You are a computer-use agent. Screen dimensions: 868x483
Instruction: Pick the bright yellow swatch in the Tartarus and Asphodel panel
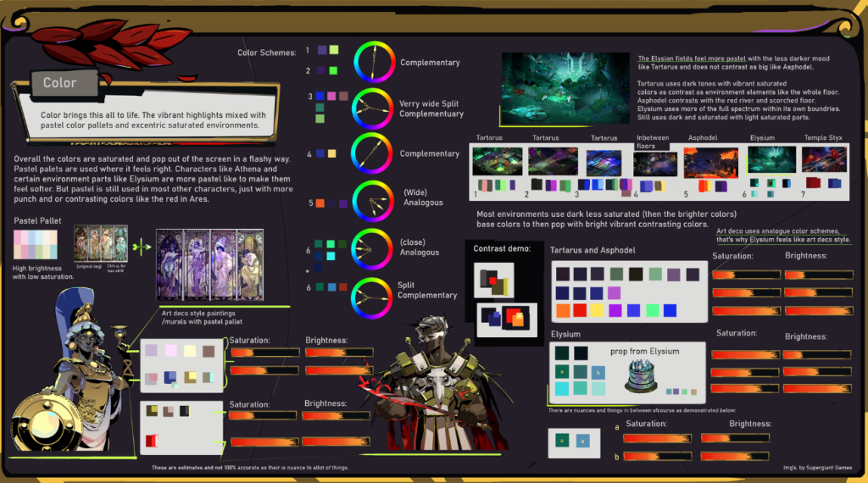pos(597,310)
